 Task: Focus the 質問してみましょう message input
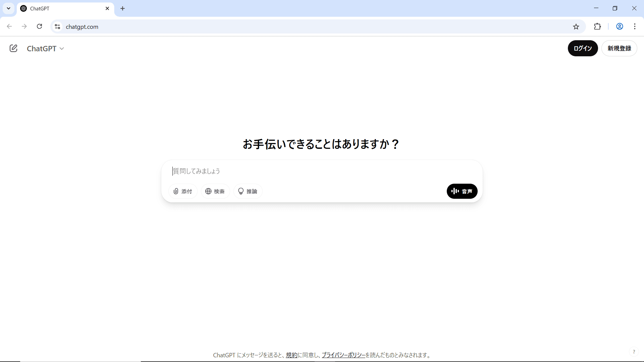322,171
